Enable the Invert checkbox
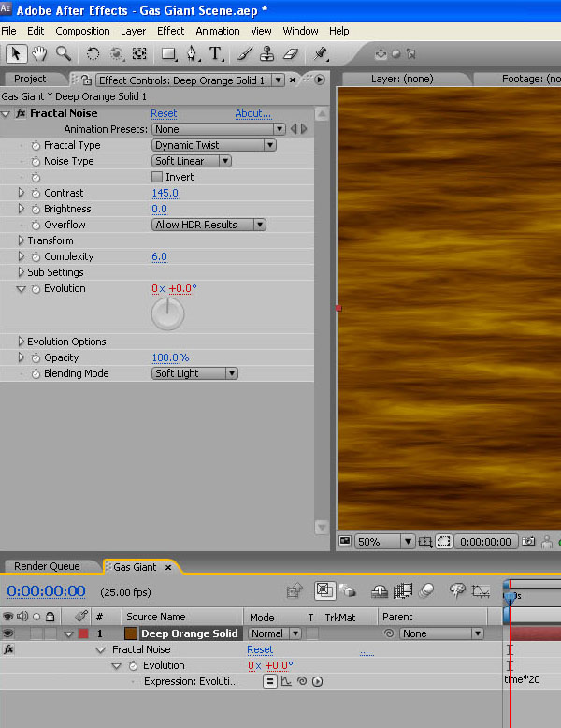Screen dimensions: 561x728 pos(157,177)
